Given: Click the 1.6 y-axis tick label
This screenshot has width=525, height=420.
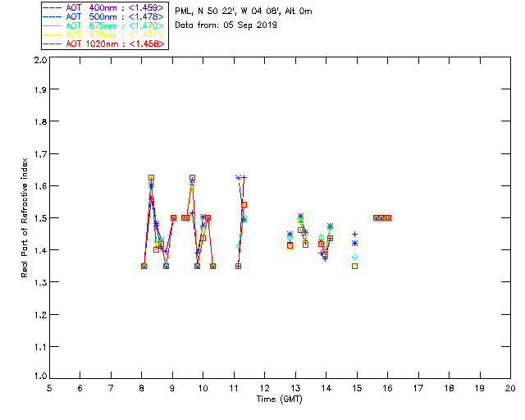Looking at the screenshot, I should [40, 186].
